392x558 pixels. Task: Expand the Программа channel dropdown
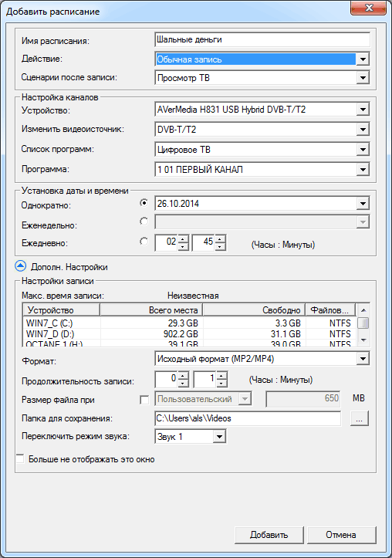363,169
